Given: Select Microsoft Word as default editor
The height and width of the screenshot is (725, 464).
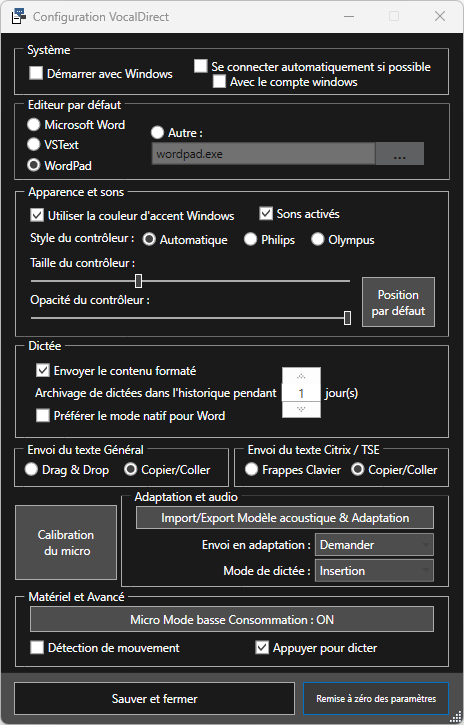Looking at the screenshot, I should pyautogui.click(x=34, y=125).
